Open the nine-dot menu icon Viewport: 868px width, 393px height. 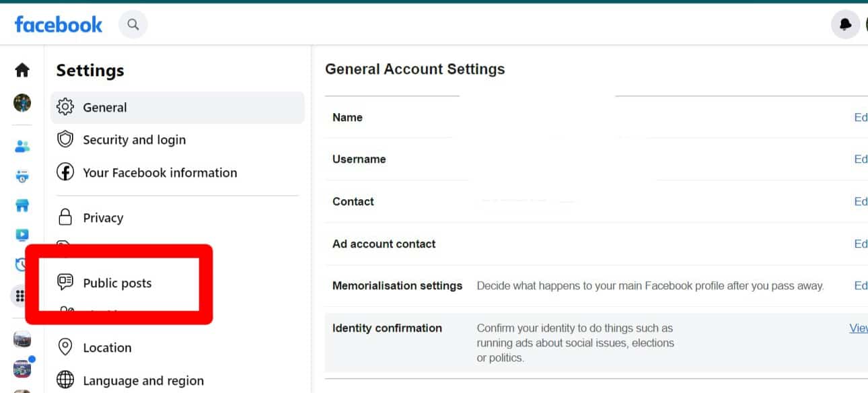pos(20,296)
